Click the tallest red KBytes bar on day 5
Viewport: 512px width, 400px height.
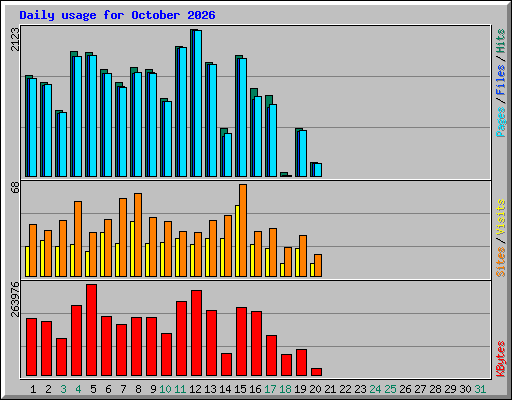point(91,330)
